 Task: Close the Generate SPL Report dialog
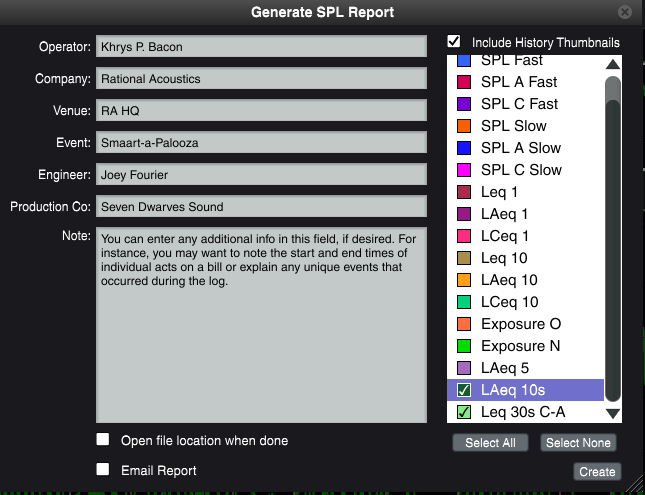pyautogui.click(x=624, y=12)
